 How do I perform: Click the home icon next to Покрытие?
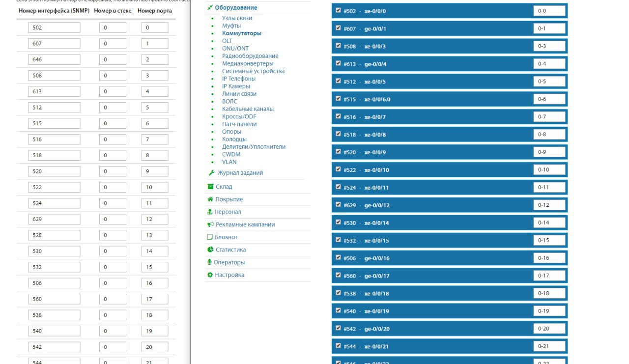point(210,199)
